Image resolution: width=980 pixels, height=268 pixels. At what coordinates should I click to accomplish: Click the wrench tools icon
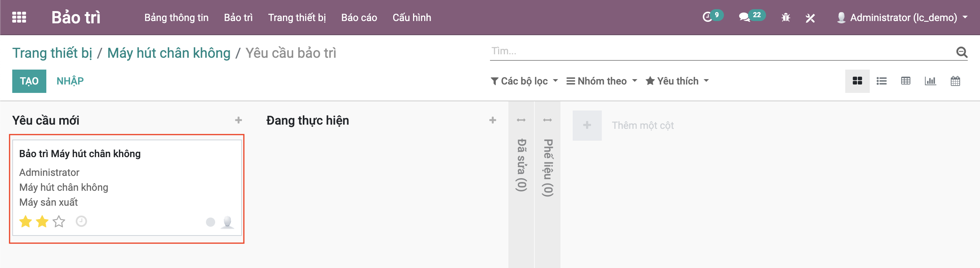click(x=810, y=18)
